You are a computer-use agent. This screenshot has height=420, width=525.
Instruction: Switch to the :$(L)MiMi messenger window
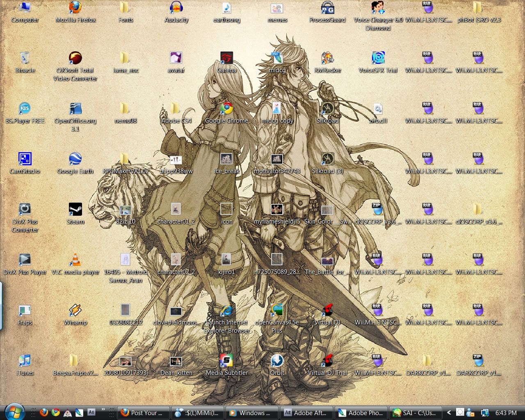(198, 413)
